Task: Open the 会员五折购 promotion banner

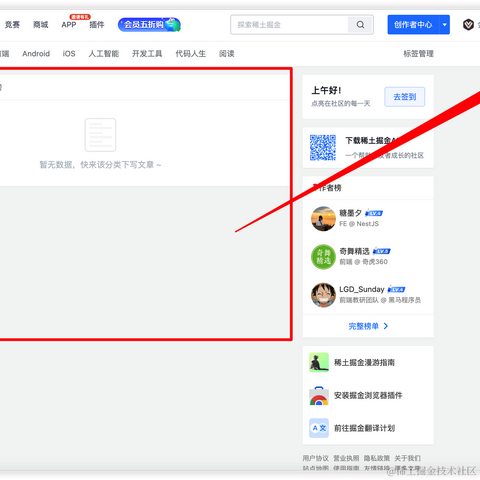Action: pos(149,25)
